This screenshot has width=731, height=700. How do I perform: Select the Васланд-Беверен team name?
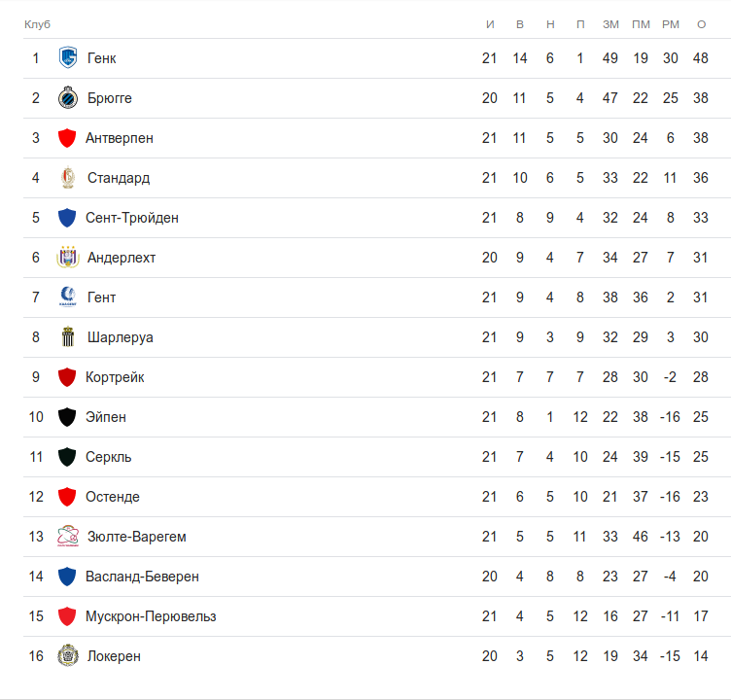point(142,577)
